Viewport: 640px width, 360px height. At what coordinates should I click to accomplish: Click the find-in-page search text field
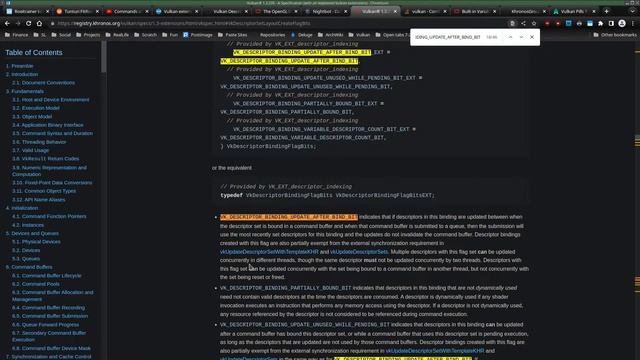pos(447,37)
